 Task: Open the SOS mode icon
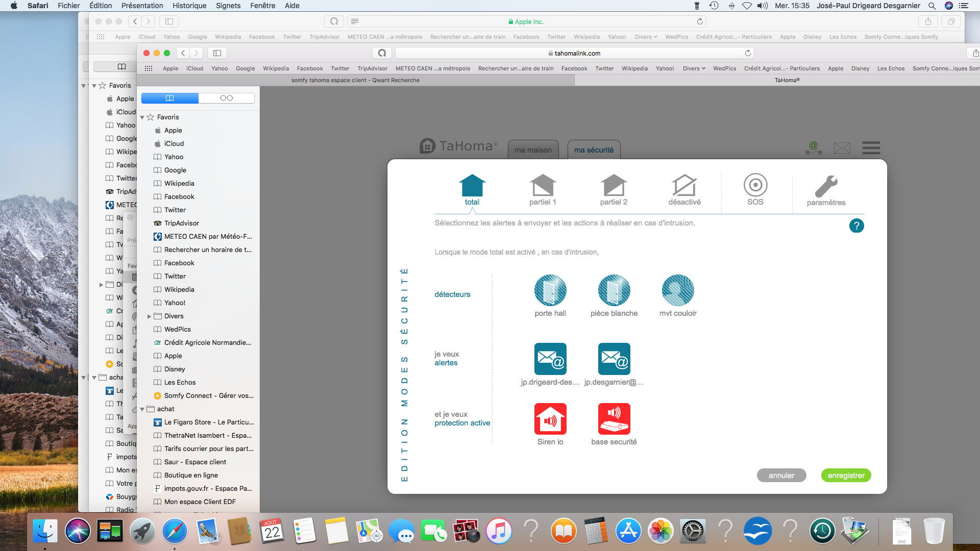click(x=755, y=186)
